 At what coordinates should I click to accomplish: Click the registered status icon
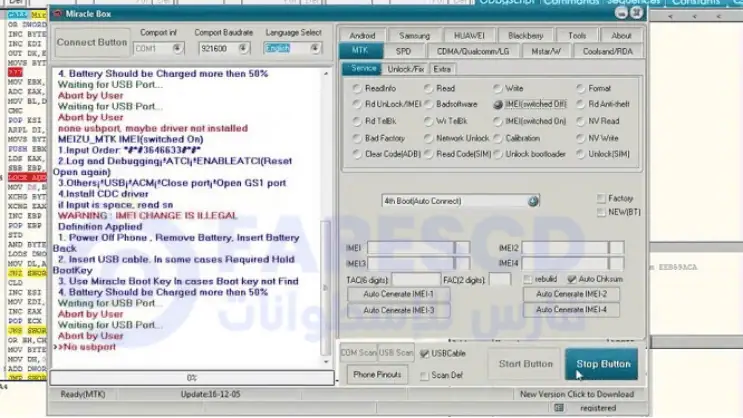click(570, 408)
